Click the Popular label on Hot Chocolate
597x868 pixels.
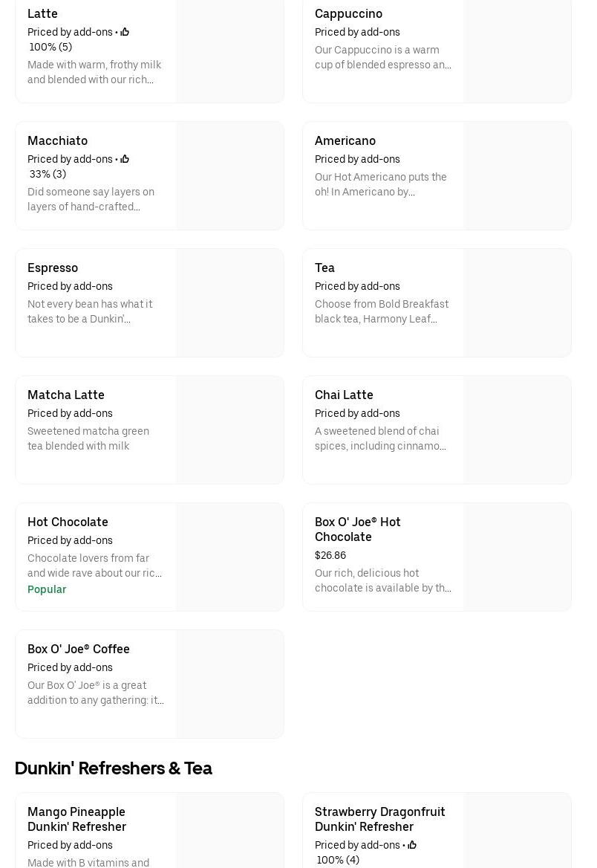(47, 589)
